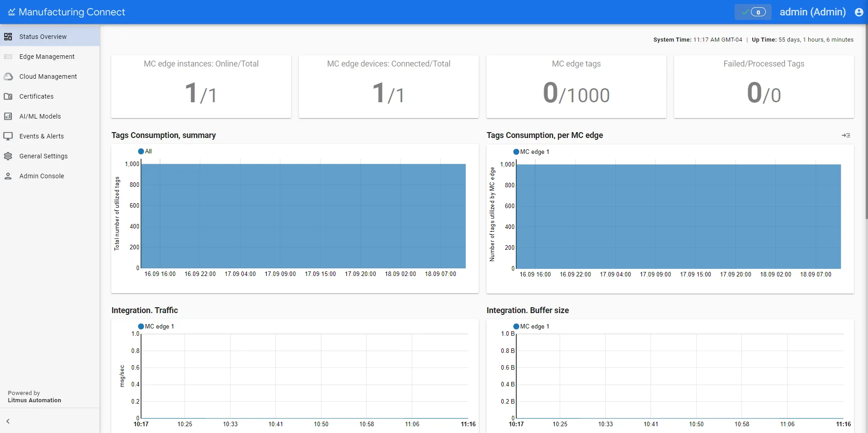Click the Events & Alerts monitor icon
Viewport: 868px width, 433px height.
(x=8, y=136)
